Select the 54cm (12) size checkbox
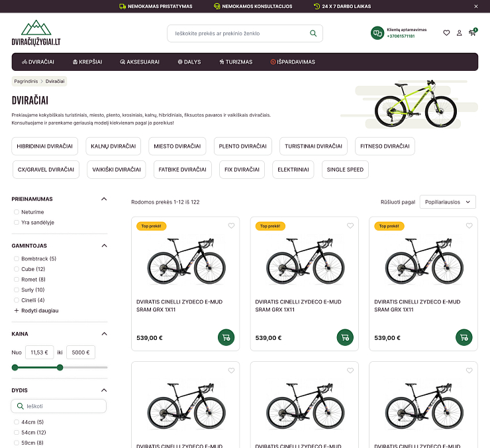490x448 pixels. coord(17,432)
